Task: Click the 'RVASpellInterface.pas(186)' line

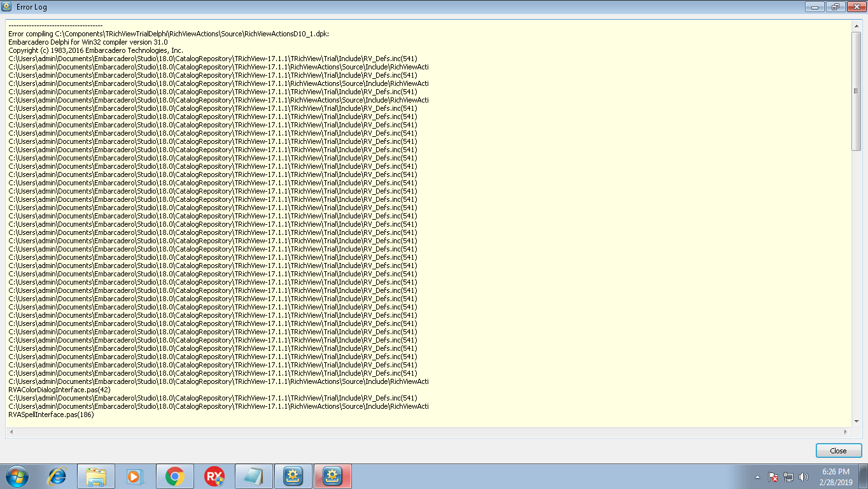Action: point(51,415)
